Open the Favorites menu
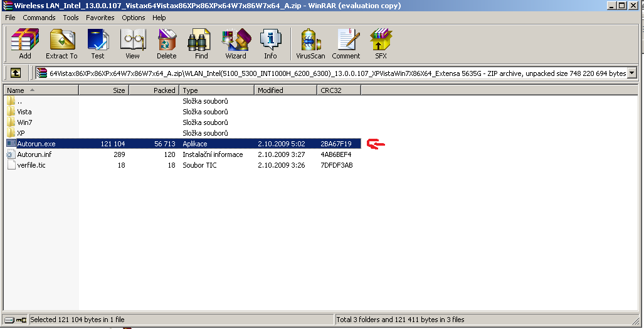Image resolution: width=644 pixels, height=329 pixels. 100,18
